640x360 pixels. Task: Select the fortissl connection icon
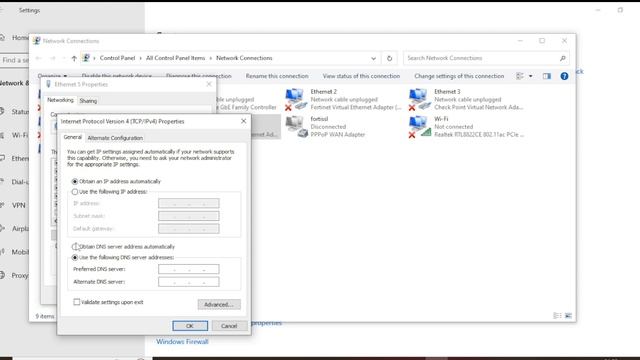coord(296,127)
